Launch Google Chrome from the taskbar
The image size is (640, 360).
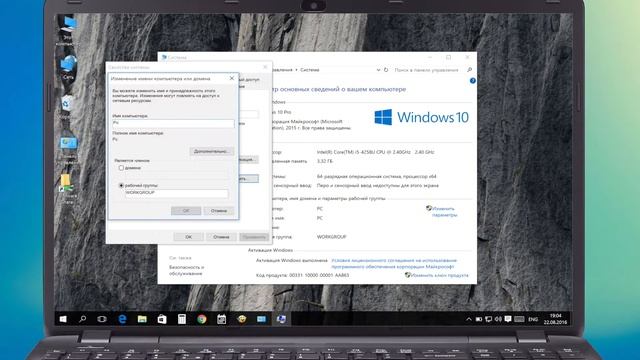[x=202, y=319]
